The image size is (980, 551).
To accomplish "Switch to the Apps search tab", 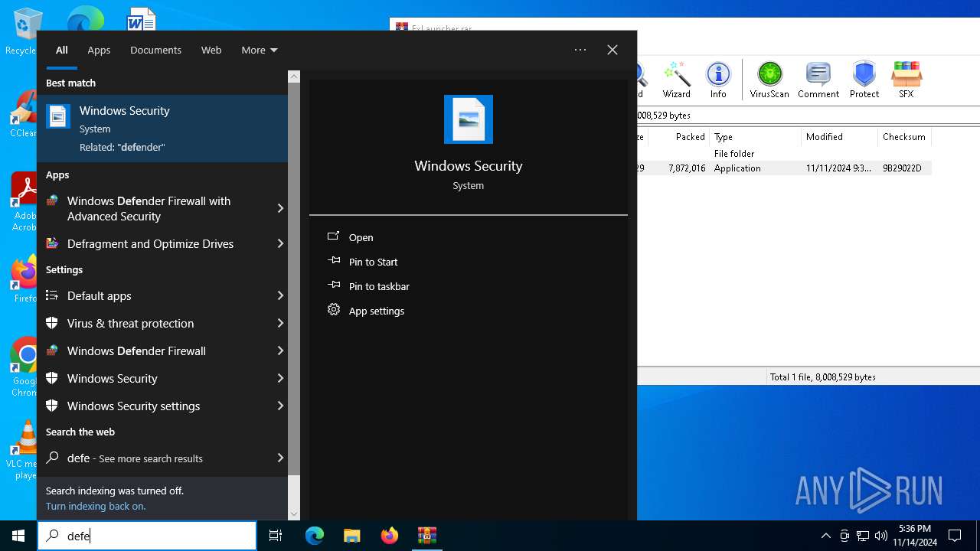I will click(99, 50).
